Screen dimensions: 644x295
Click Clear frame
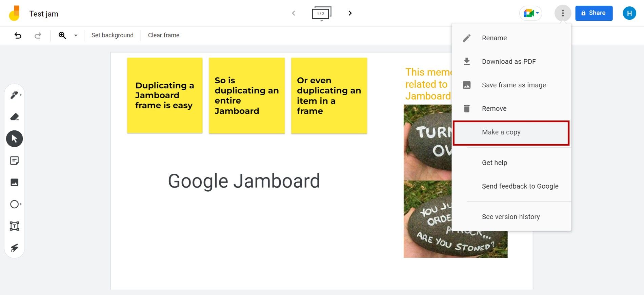point(164,35)
